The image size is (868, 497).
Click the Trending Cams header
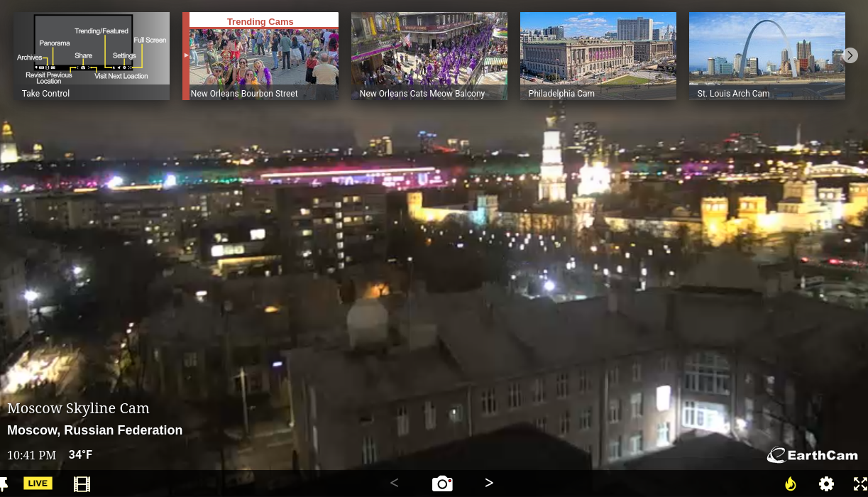(260, 21)
